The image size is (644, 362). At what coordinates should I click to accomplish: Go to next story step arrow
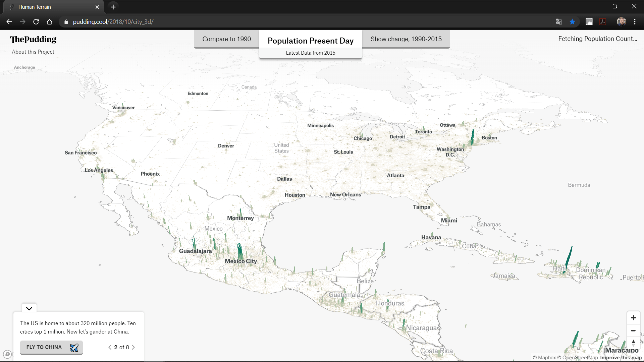point(133,347)
